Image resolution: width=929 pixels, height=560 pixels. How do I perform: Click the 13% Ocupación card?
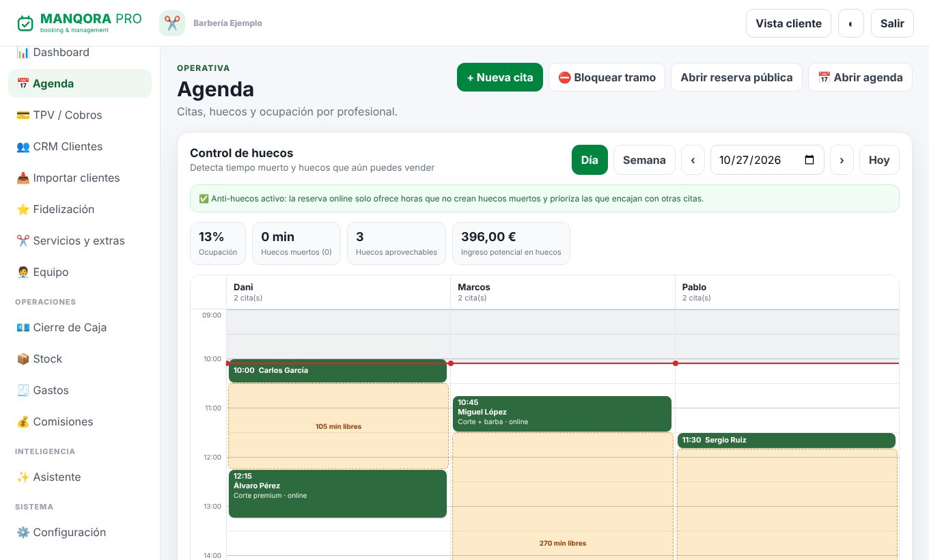point(218,243)
